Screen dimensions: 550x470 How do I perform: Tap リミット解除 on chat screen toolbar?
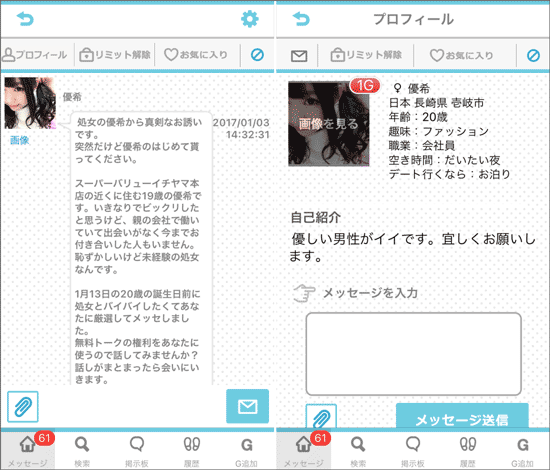(x=115, y=55)
